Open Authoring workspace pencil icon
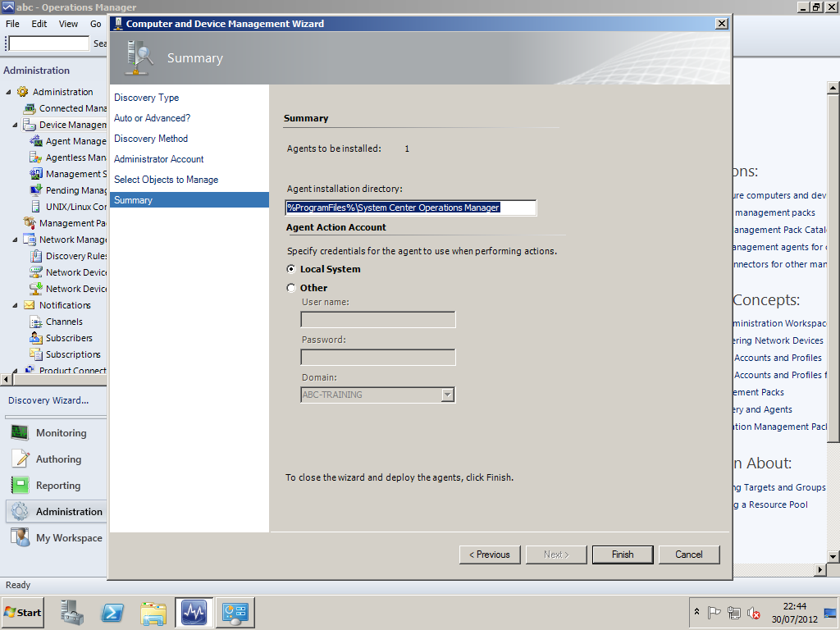This screenshot has width=840, height=630. (x=20, y=459)
